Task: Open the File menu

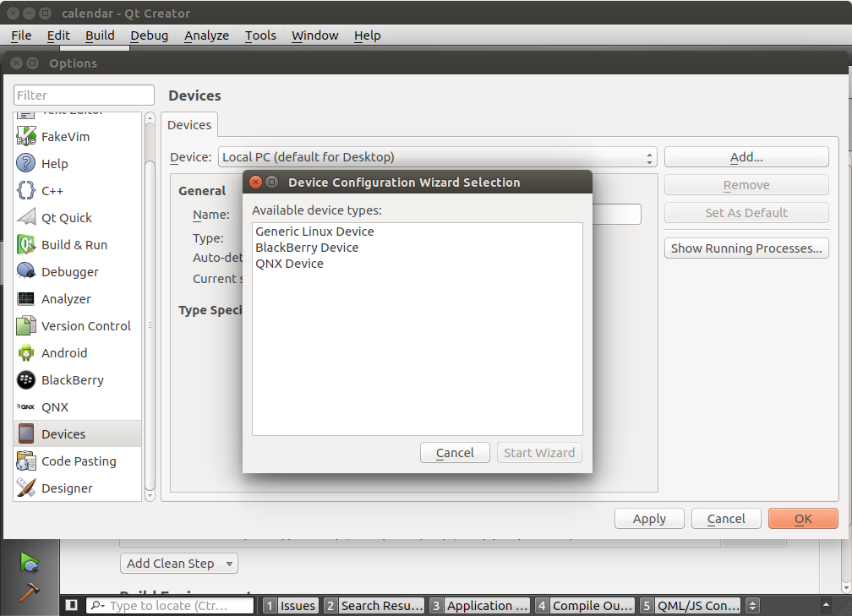Action: [x=21, y=35]
